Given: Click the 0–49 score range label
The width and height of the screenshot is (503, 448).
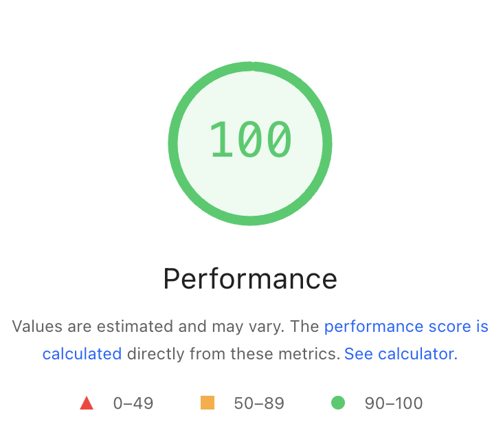Looking at the screenshot, I should click(133, 403).
